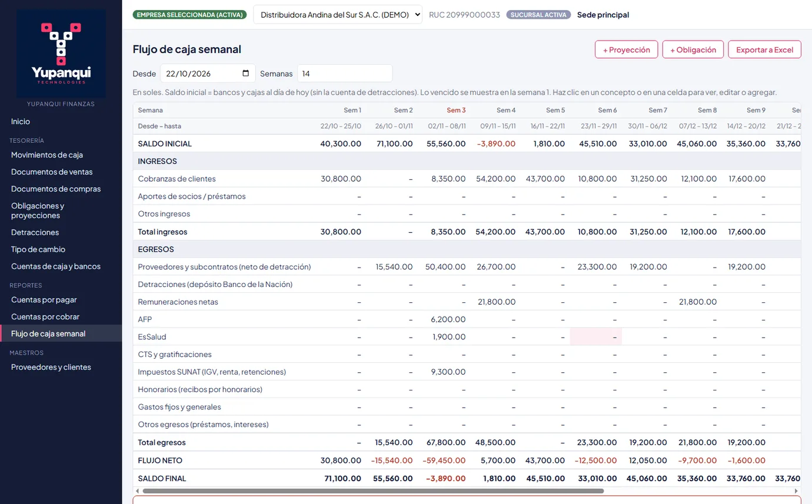Click the EsSalud amount 1,900.00
The width and height of the screenshot is (812, 504).
coord(449,337)
